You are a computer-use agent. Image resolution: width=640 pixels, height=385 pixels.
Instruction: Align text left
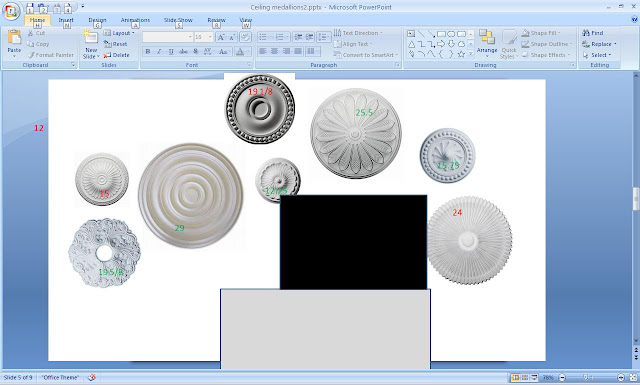click(263, 51)
